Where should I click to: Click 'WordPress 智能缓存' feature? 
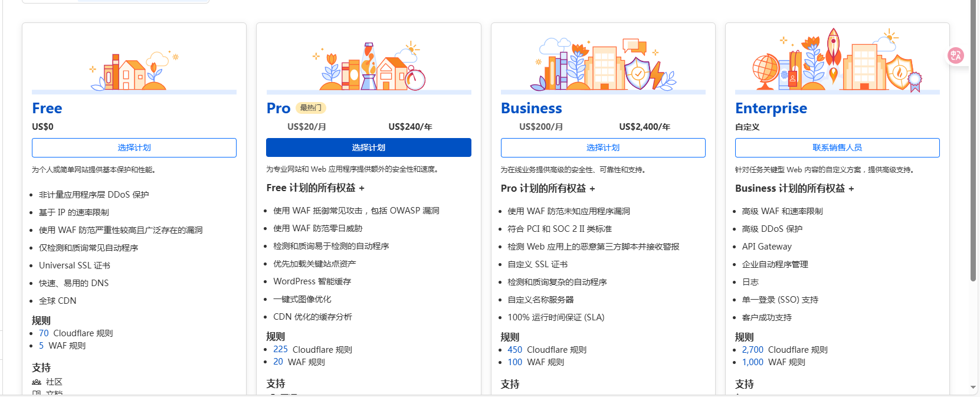tap(312, 281)
